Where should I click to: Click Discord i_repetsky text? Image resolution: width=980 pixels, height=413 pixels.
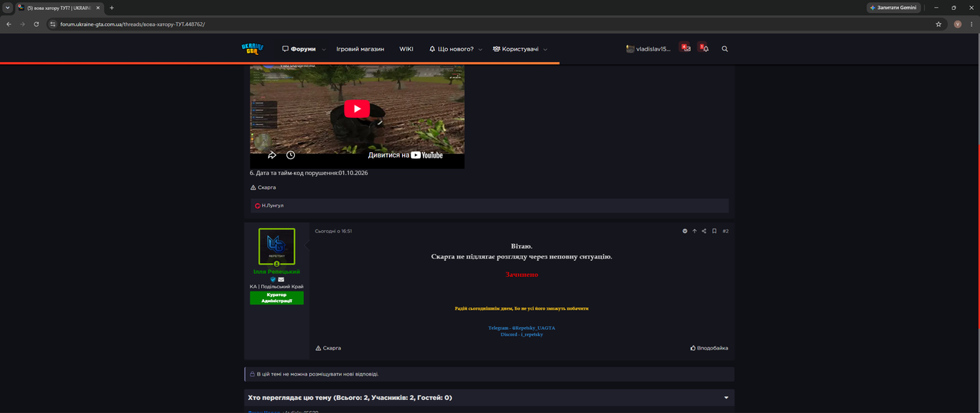(521, 334)
